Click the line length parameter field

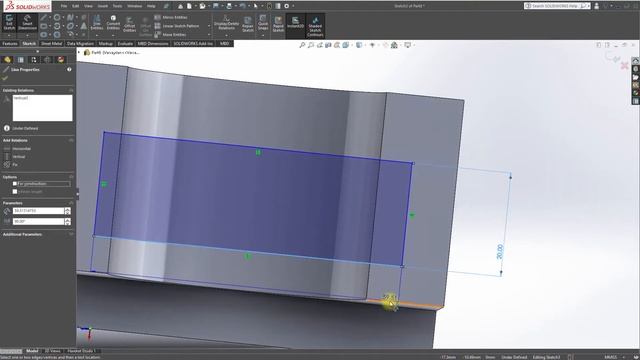click(38, 211)
